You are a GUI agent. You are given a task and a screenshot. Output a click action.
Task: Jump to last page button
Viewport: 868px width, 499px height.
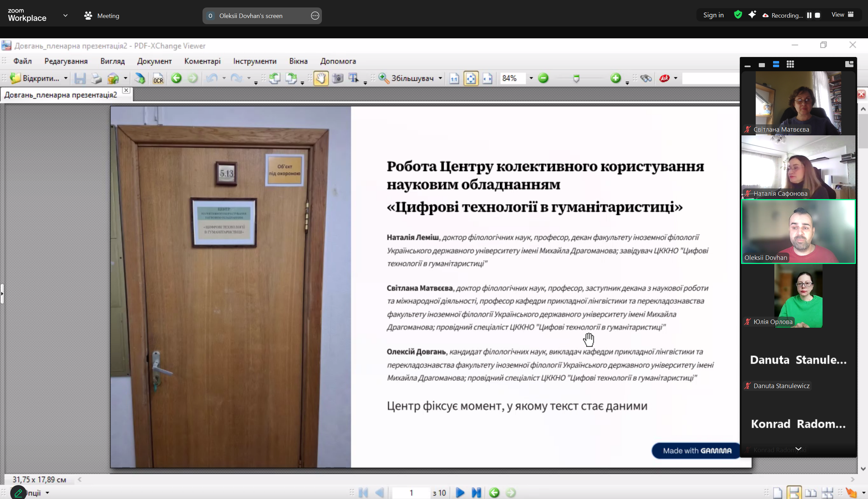(x=476, y=493)
